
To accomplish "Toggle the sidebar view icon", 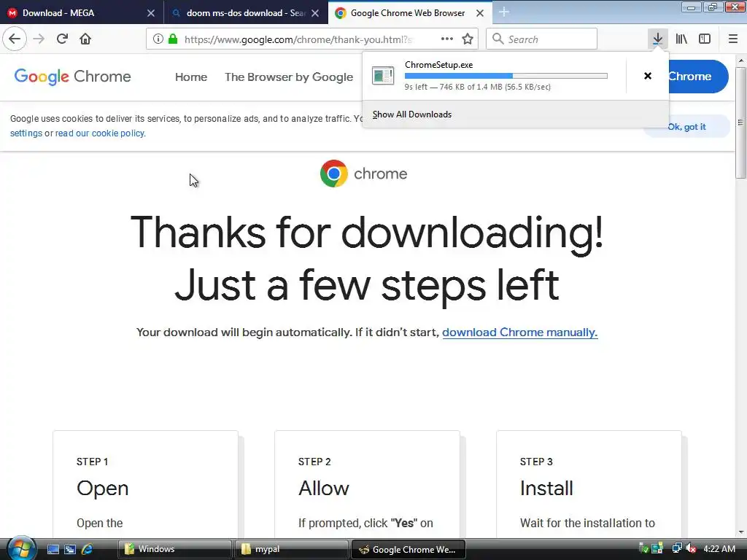I will pyautogui.click(x=705, y=39).
